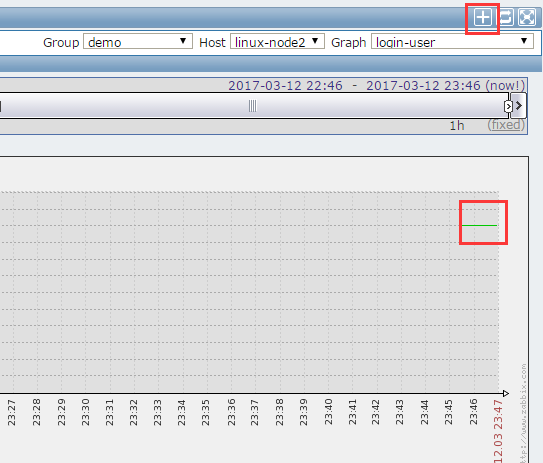Viewport: 543px width, 463px height.
Task: Click the 1h period label
Action: coord(457,125)
